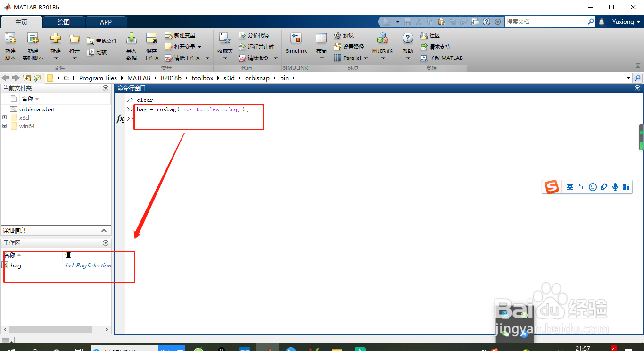
Task: Click the orbisnap path segment
Action: 257,78
